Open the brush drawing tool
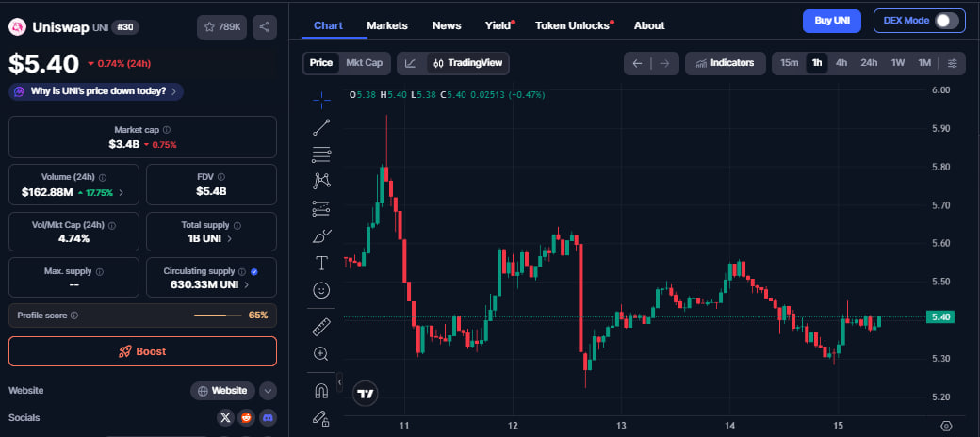Image resolution: width=980 pixels, height=437 pixels. pos(321,235)
